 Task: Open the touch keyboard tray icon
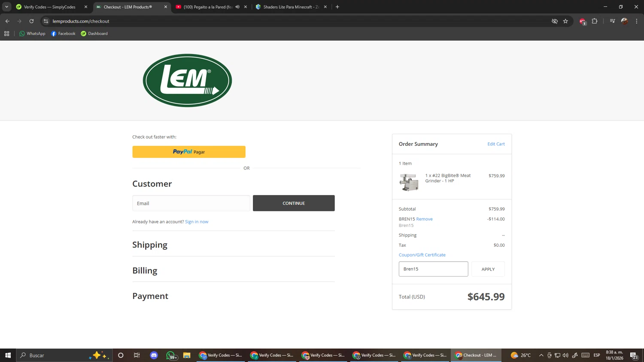[x=586, y=355]
